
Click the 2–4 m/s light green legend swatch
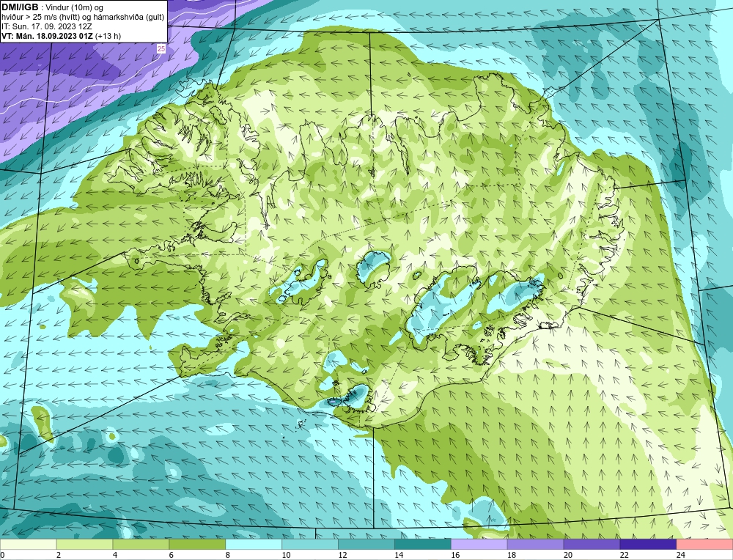pos(84,545)
